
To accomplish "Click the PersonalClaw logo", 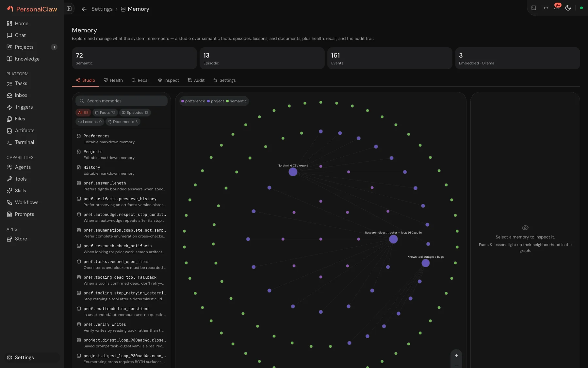I will tap(32, 9).
